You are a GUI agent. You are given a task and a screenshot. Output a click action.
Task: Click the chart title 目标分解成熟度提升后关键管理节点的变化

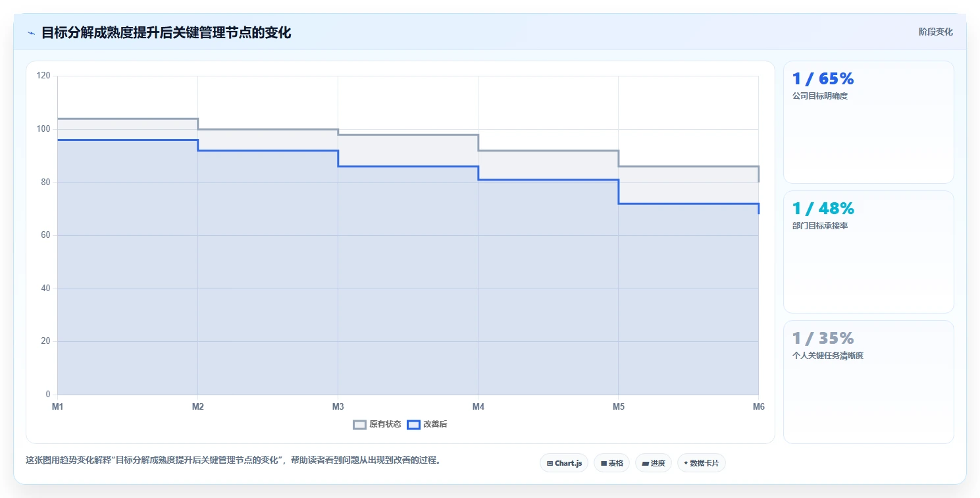point(166,32)
